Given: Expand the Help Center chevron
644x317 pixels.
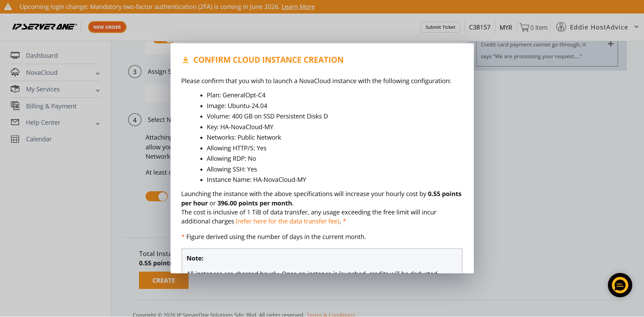Looking at the screenshot, I should (98, 124).
